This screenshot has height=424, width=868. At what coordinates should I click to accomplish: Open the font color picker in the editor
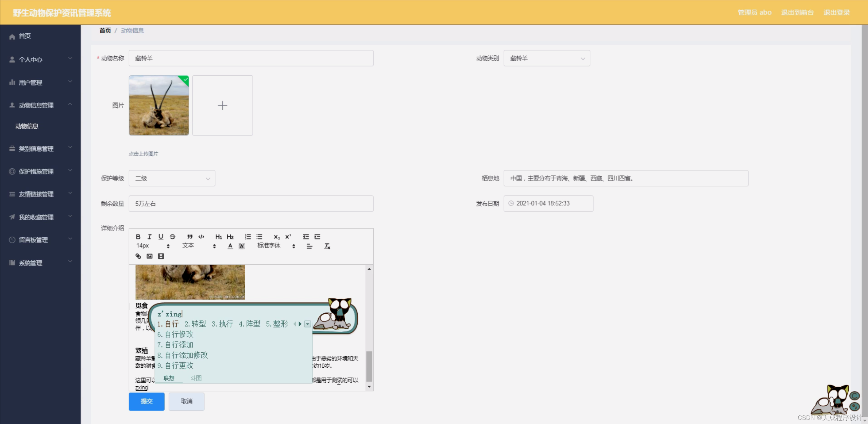coord(230,246)
